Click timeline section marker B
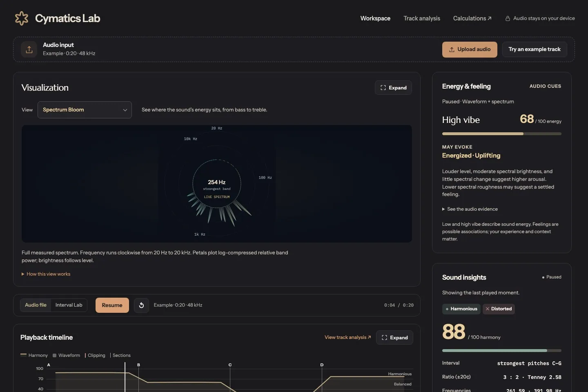 point(138,365)
